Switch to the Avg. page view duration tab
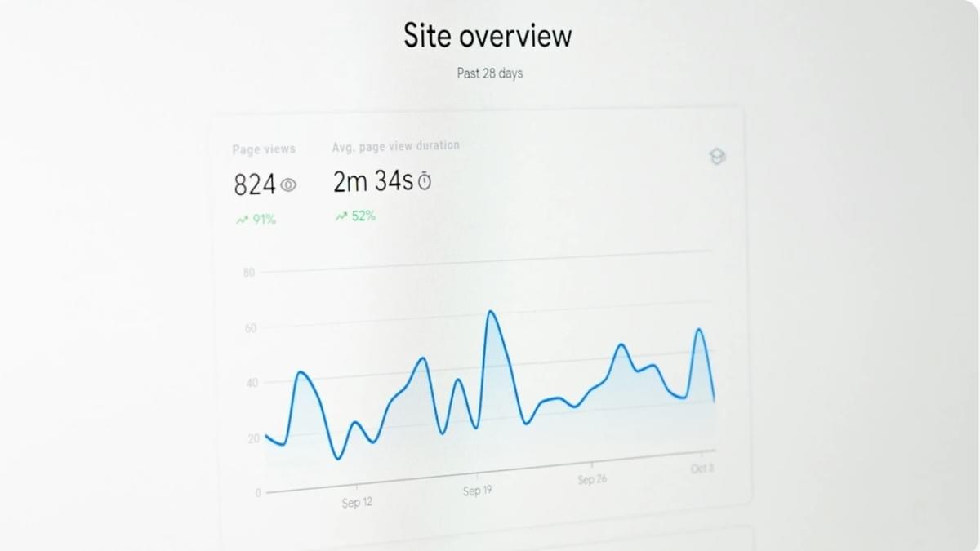 pyautogui.click(x=395, y=145)
